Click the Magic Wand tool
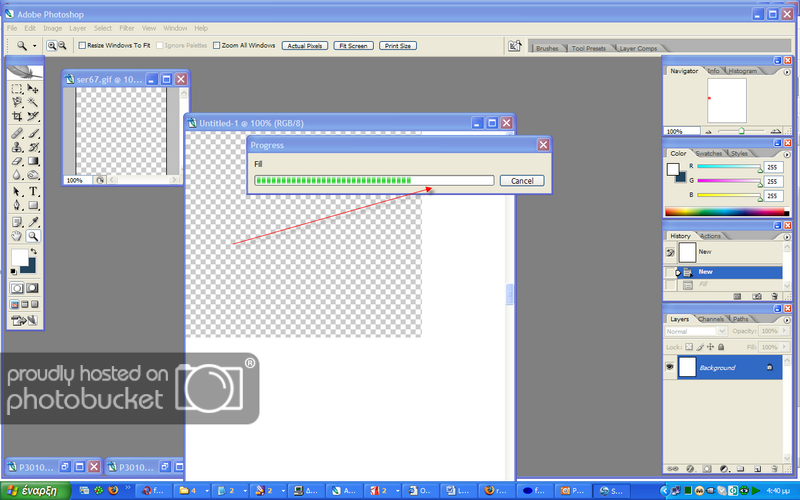Viewport: 800px width, 500px height. click(33, 102)
